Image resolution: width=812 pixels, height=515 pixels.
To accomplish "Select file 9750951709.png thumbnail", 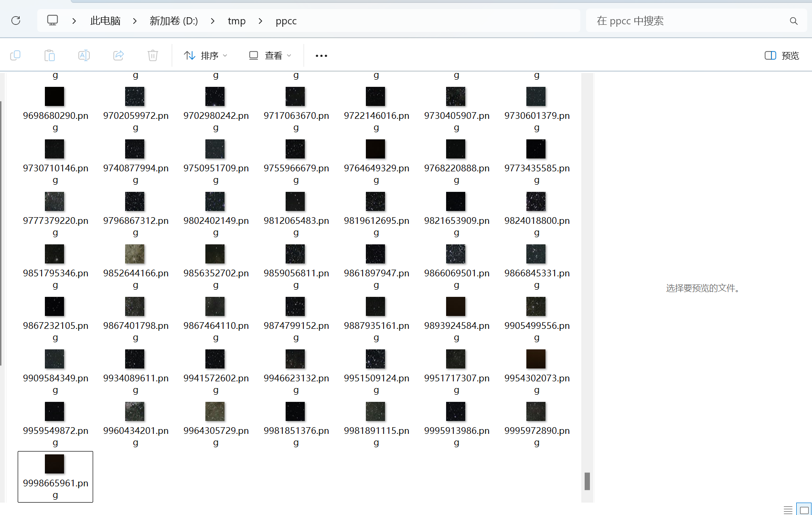I will pyautogui.click(x=215, y=149).
